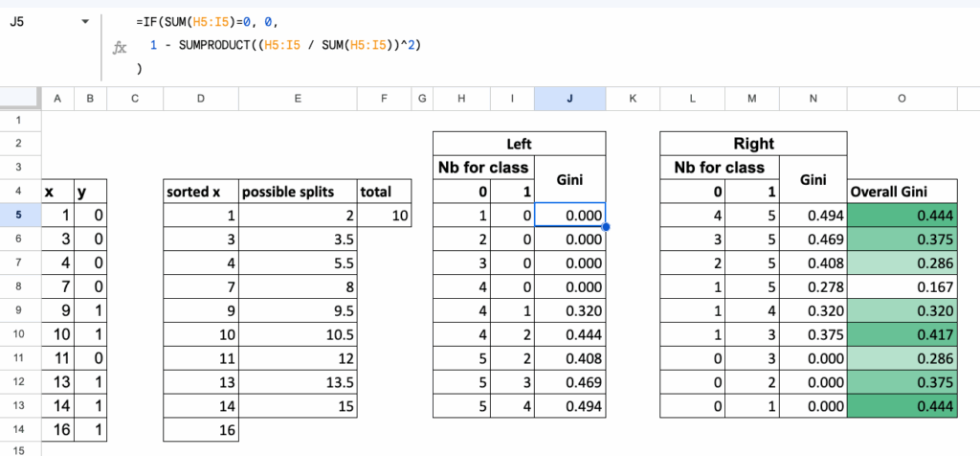Click the select-all corner box

[21, 98]
